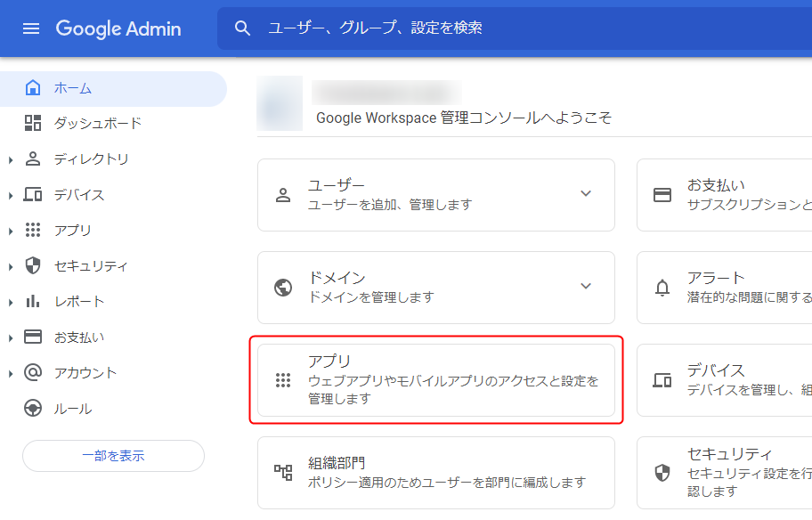Click the 組織部門 hierarchy icon
Screen dimensions: 812x520
[283, 473]
